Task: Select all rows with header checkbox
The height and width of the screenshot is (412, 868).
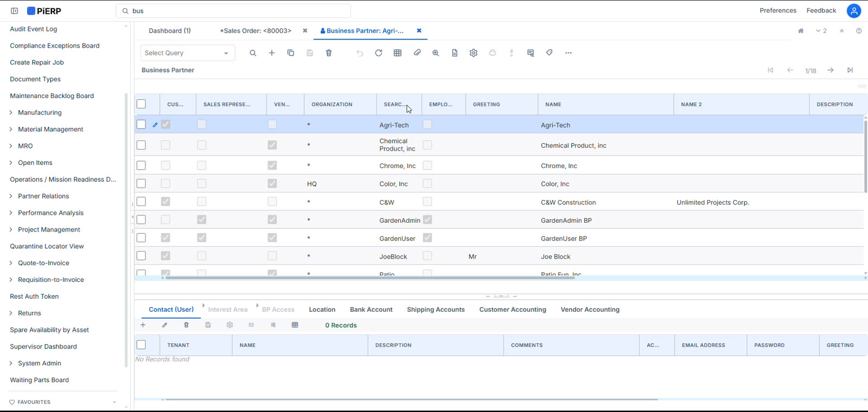Action: pos(142,104)
